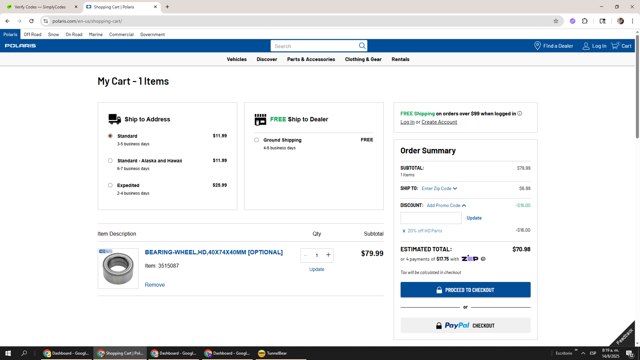640x360 pixels.
Task: Open the browser extensions puzzle icon
Action: pos(584,21)
